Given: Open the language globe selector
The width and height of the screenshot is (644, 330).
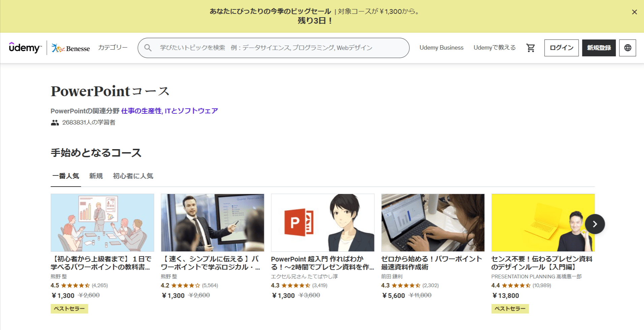Looking at the screenshot, I should pos(627,48).
